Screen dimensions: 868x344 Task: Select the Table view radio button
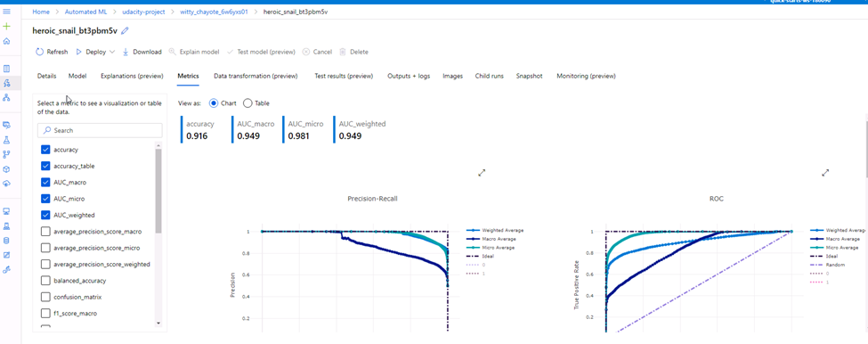tap(247, 103)
